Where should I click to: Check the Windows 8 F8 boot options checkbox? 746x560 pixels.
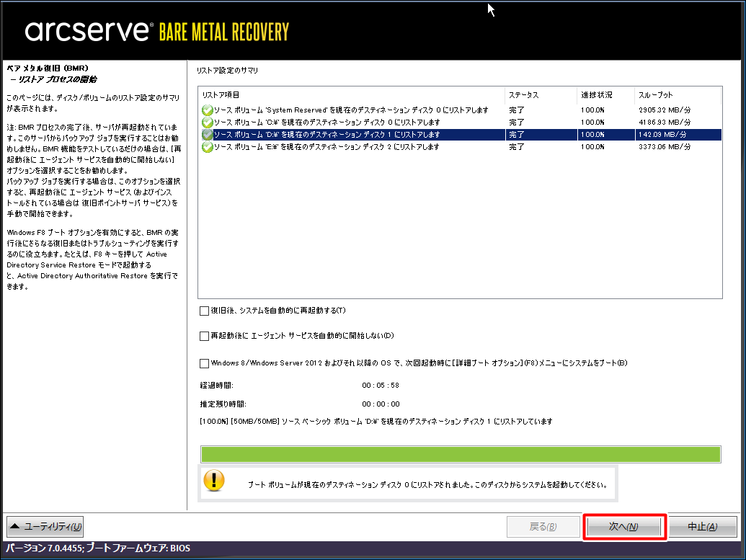coord(204,363)
